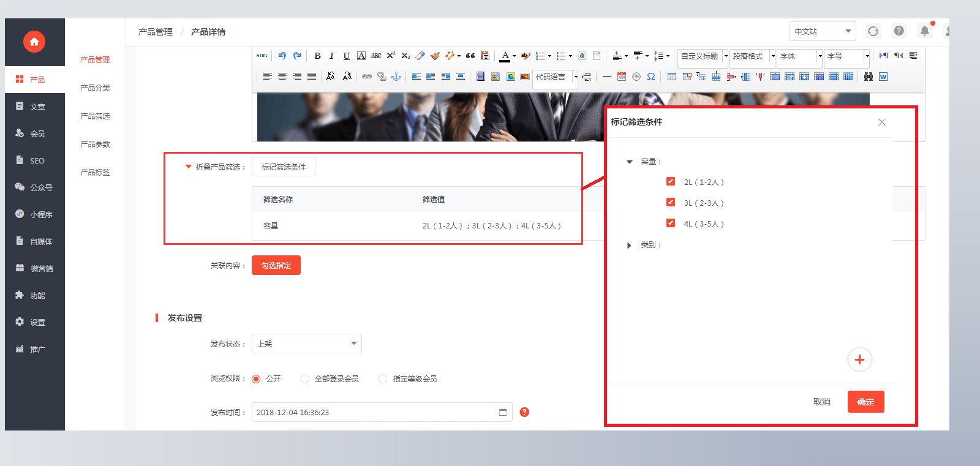Image resolution: width=980 pixels, height=466 pixels.
Task: Open the HTML source view icon
Action: coord(262,56)
